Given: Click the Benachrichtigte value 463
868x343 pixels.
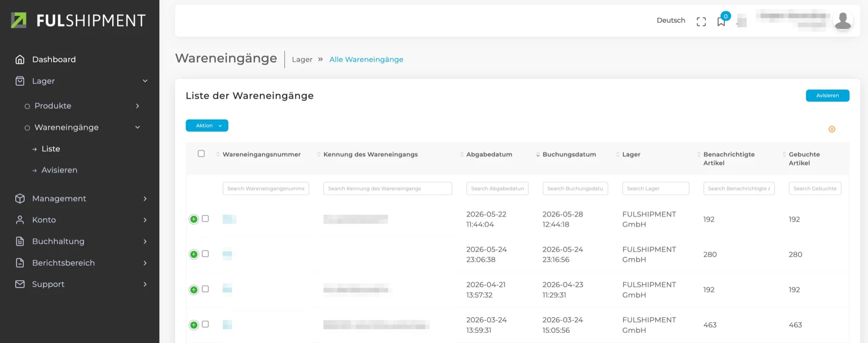Looking at the screenshot, I should click(x=710, y=325).
